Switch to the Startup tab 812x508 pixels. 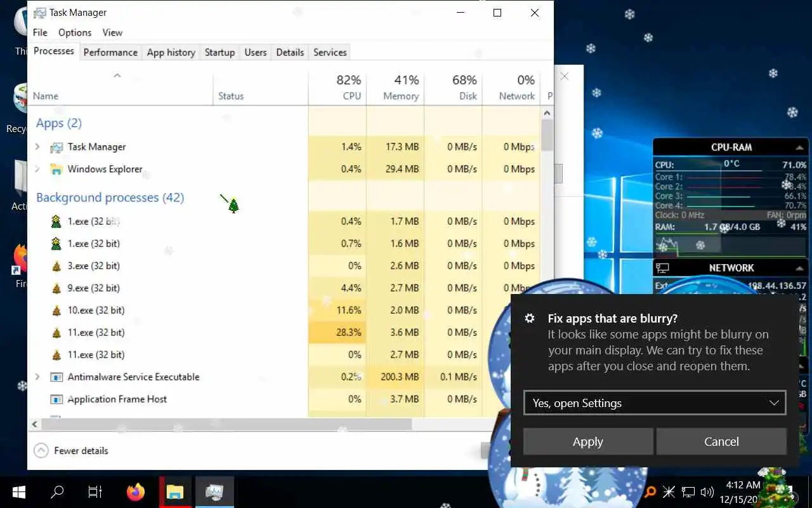pyautogui.click(x=219, y=53)
